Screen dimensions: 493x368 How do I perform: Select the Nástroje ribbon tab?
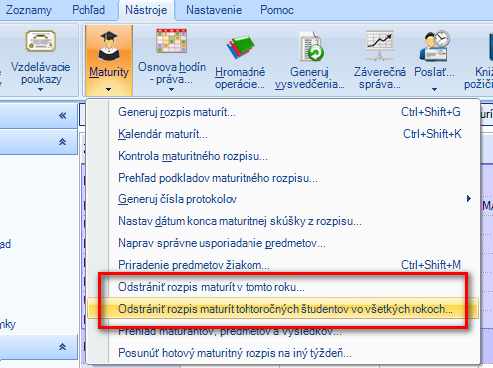point(146,10)
